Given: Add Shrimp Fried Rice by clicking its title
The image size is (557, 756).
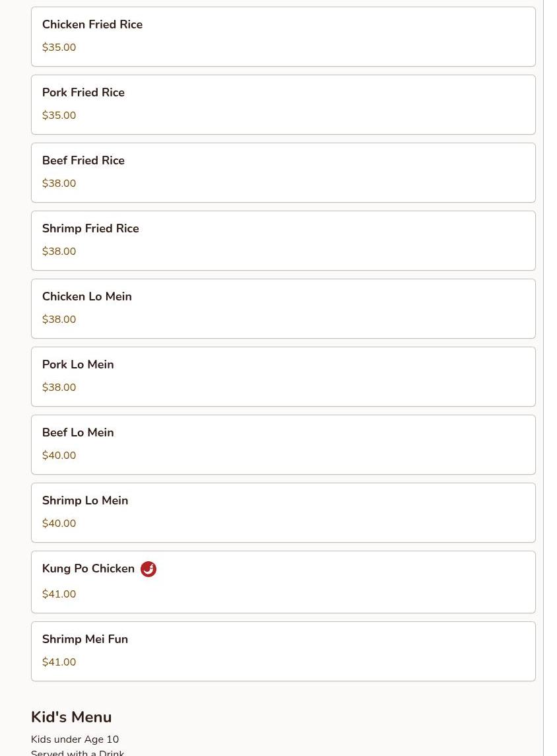Looking at the screenshot, I should pyautogui.click(x=90, y=229).
